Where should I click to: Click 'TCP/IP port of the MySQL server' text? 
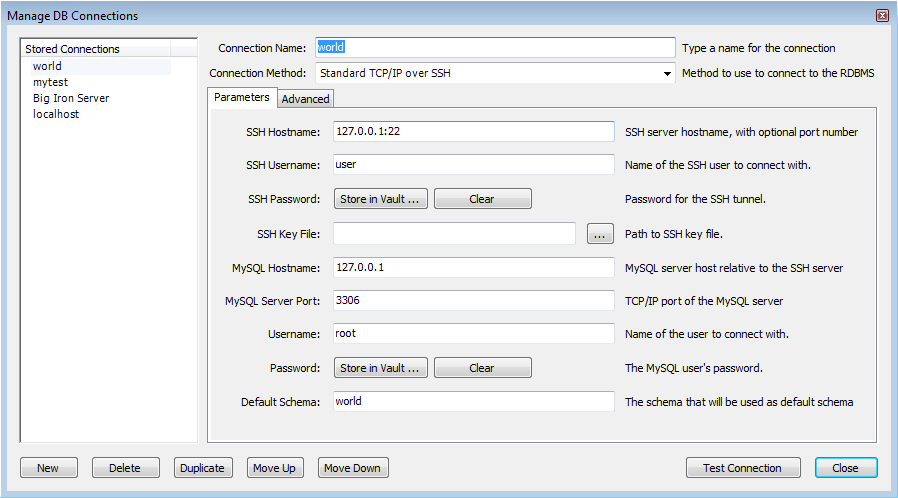pyautogui.click(x=704, y=301)
